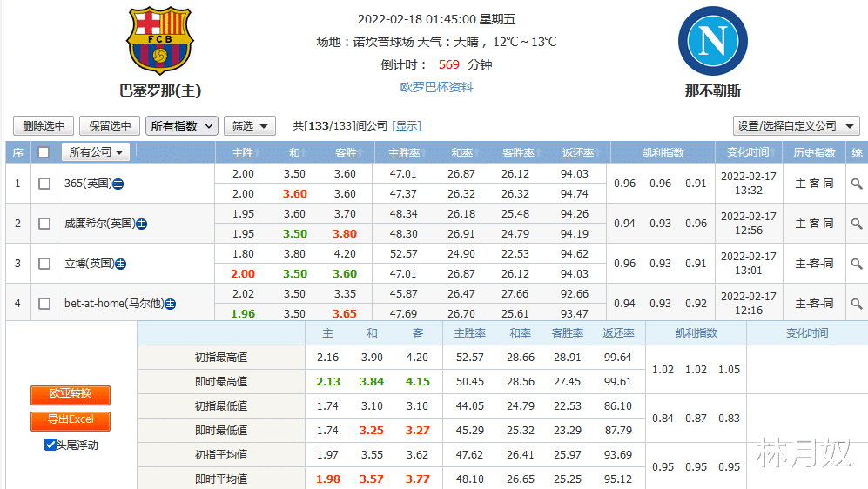Open magnifier details for 365(英国) row
868x489 pixels.
pos(857,184)
